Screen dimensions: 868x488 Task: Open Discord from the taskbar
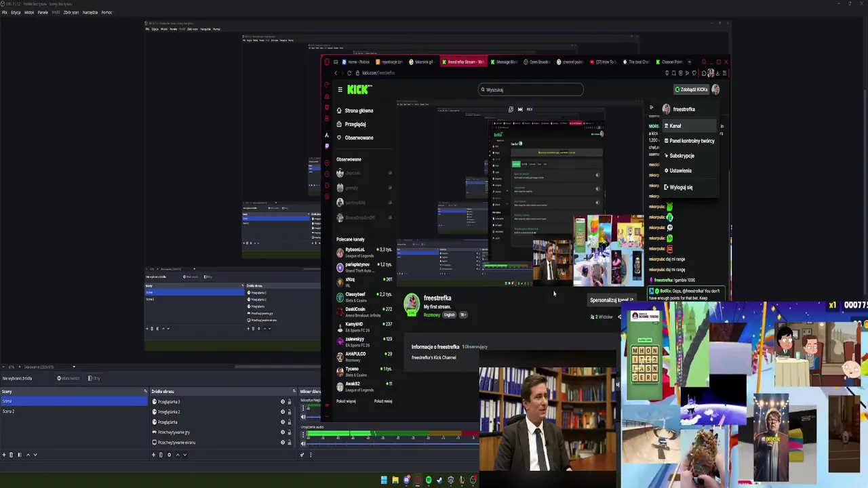(x=407, y=480)
